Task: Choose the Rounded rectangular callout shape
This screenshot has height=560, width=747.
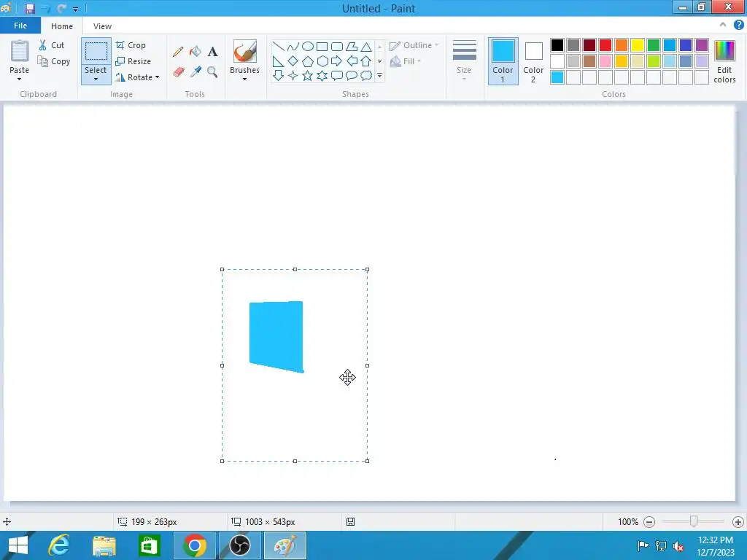Action: click(337, 75)
